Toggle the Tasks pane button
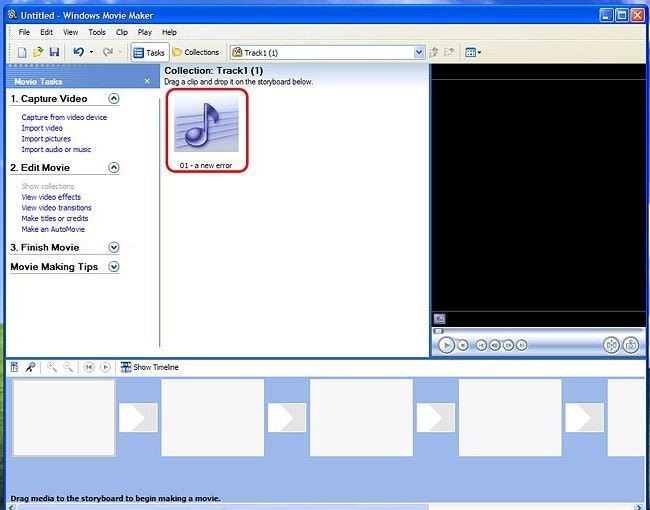 point(149,53)
